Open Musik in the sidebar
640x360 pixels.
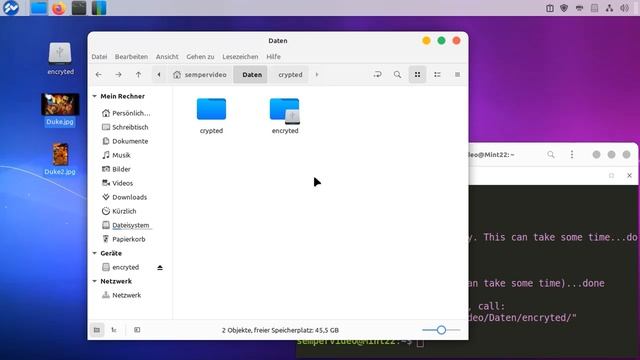tap(116, 155)
